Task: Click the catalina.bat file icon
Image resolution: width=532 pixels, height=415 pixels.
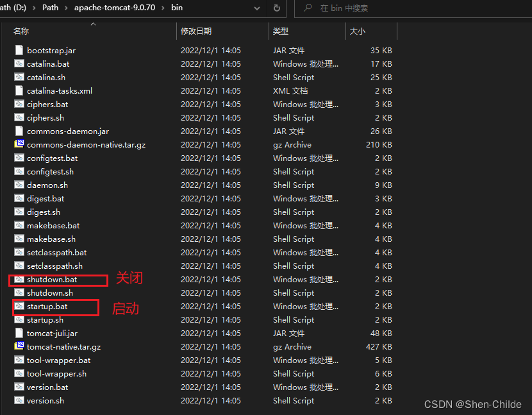Action: pos(19,64)
